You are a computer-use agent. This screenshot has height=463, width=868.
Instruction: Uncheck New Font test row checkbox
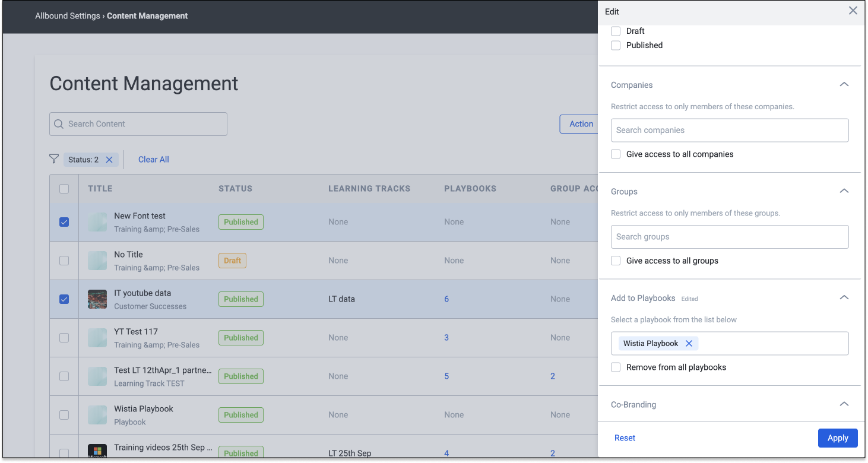click(x=64, y=222)
